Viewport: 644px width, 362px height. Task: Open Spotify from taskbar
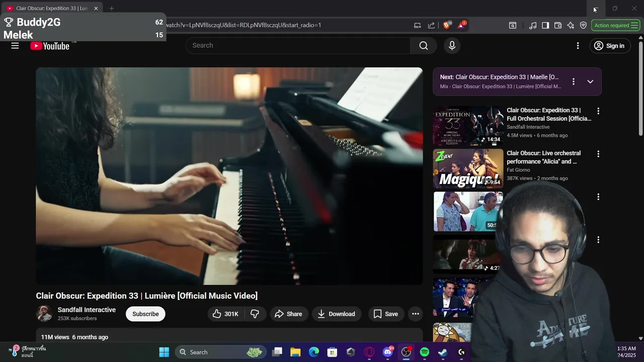(x=425, y=352)
